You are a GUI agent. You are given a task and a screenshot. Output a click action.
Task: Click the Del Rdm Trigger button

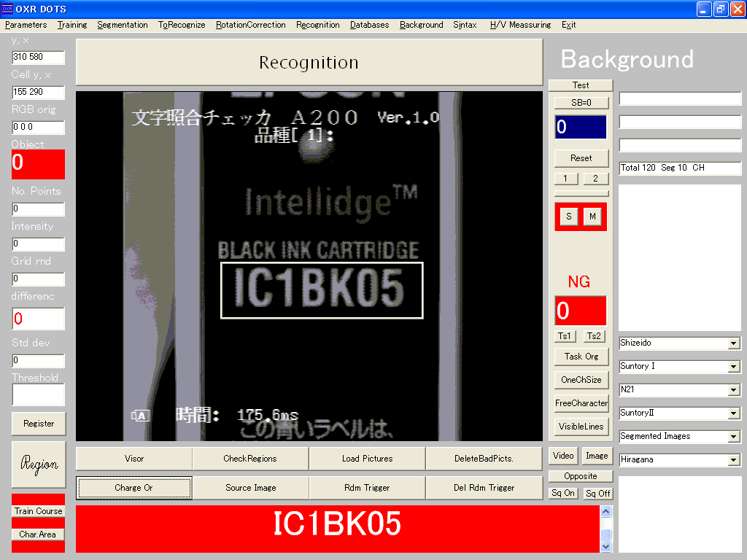(484, 488)
